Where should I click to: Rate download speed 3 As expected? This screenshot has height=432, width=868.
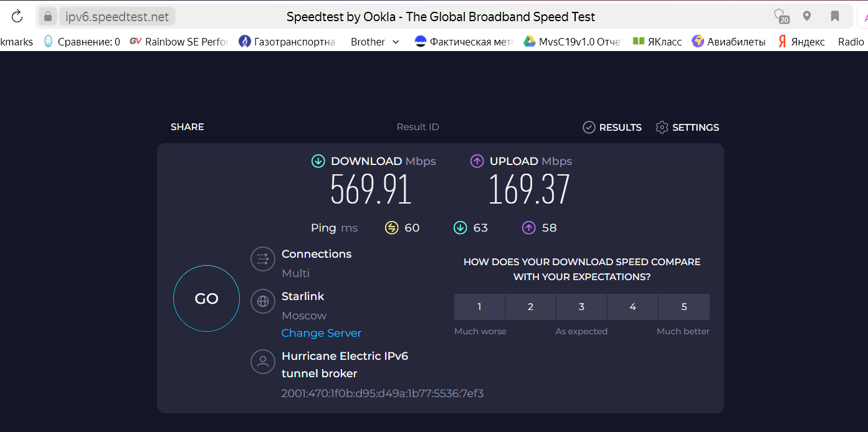coord(581,307)
